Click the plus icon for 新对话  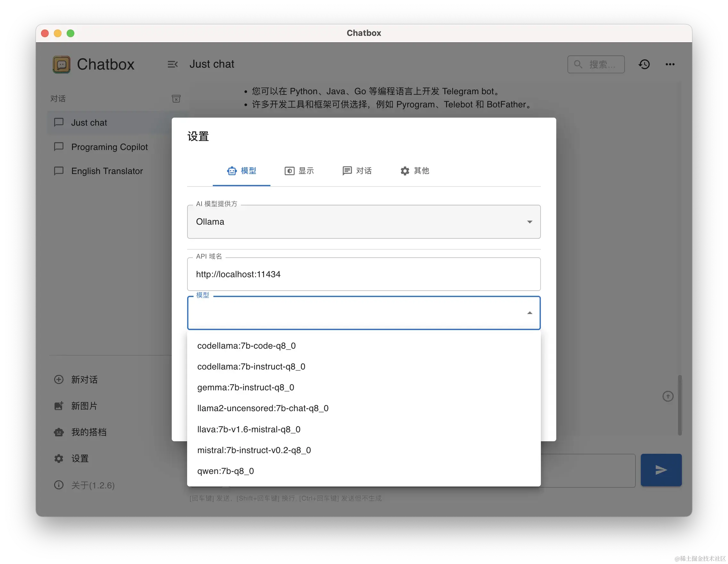(x=59, y=379)
